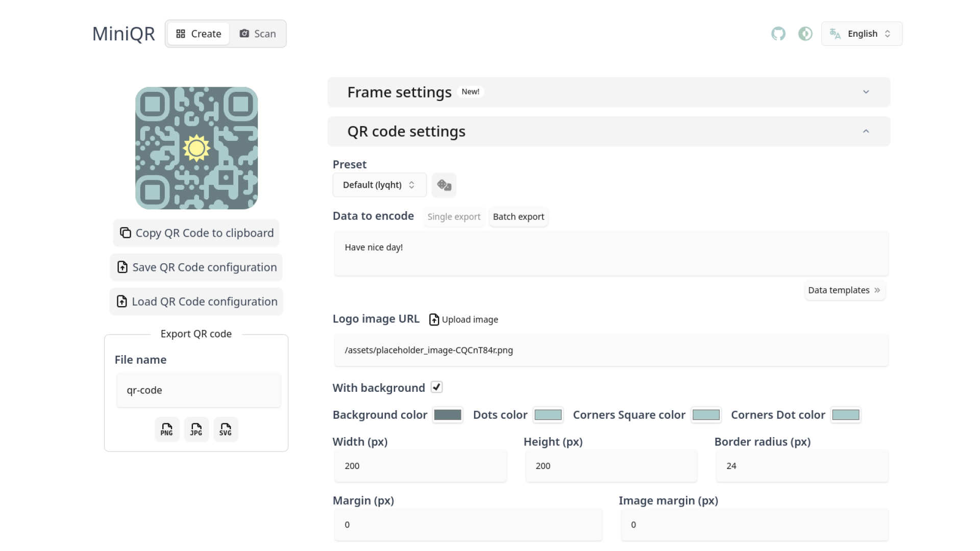Export QR code as JPG
This screenshot has height=551, width=980.
(x=196, y=429)
